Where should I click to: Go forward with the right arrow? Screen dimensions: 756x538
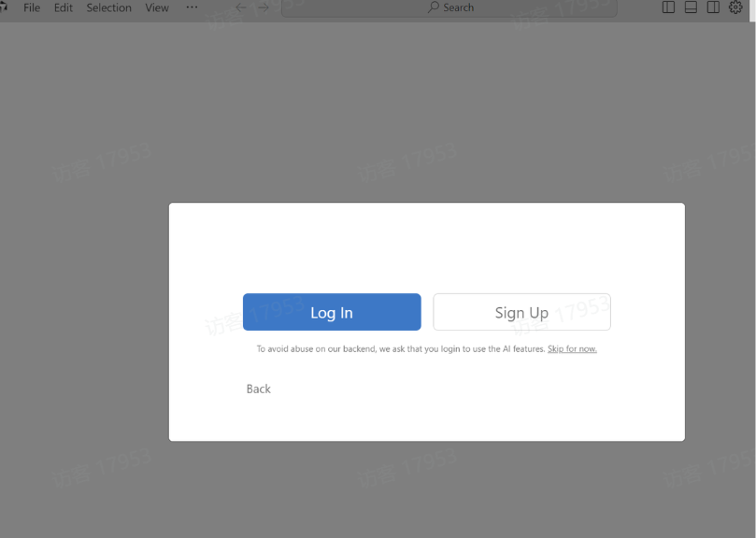[x=264, y=7]
